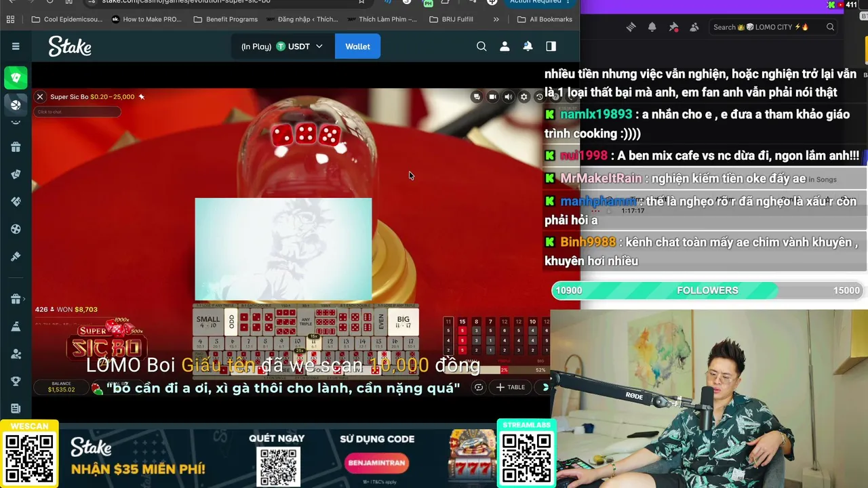This screenshot has width=868, height=488.
Task: Focus the Click to chat field
Action: tap(77, 112)
